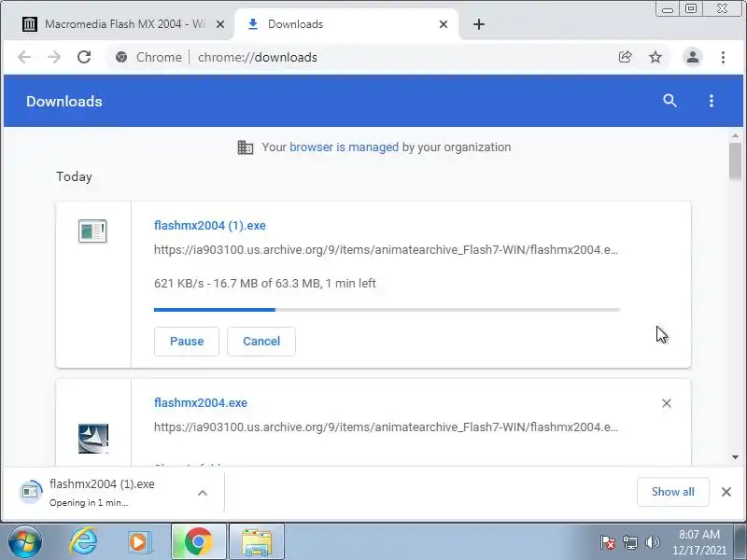The image size is (747, 560).
Task: Click the source URL of flashmx2004 (1).exe
Action: coord(386,250)
